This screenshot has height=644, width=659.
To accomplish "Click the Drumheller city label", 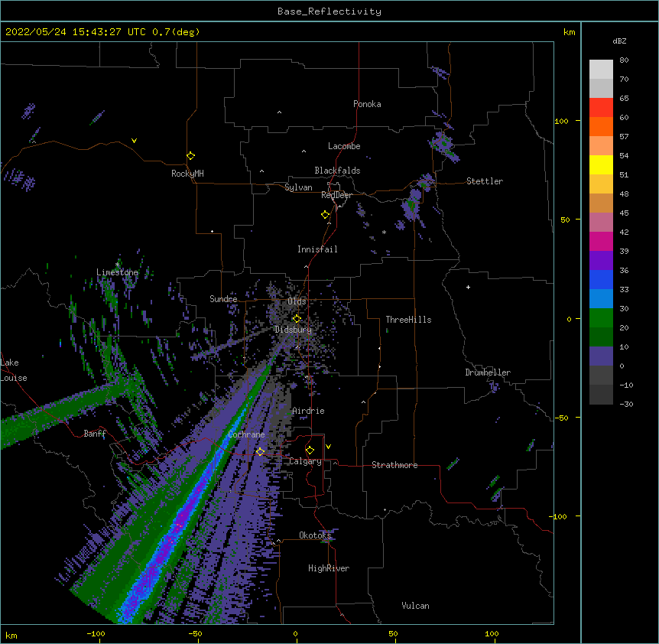I will 488,372.
